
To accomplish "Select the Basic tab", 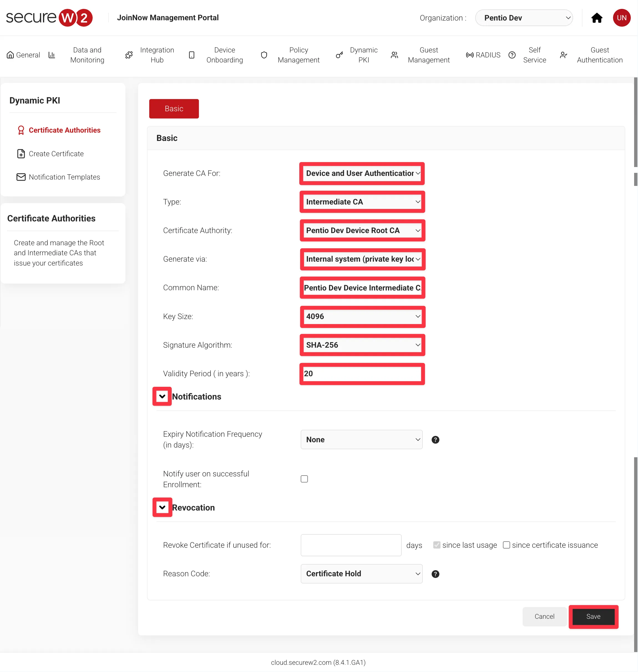I will (x=174, y=109).
